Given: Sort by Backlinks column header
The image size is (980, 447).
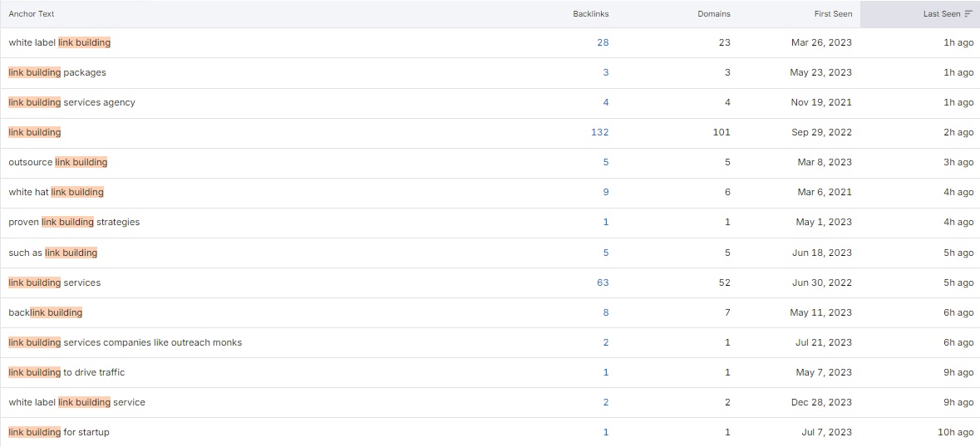Looking at the screenshot, I should coord(591,14).
